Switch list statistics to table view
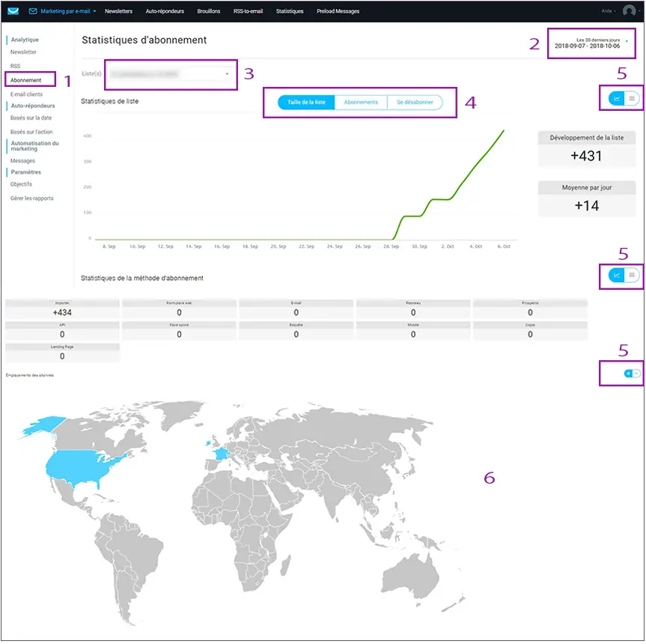Viewport: 646px width, 644px height. click(632, 99)
